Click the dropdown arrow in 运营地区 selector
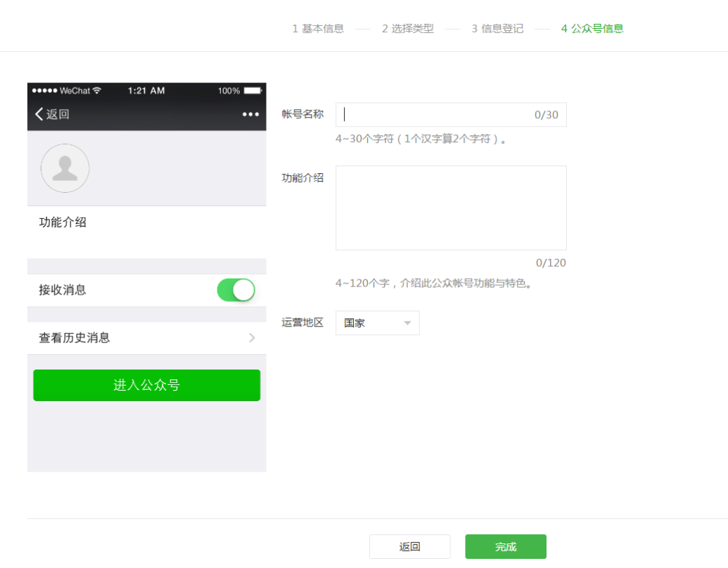 407,323
